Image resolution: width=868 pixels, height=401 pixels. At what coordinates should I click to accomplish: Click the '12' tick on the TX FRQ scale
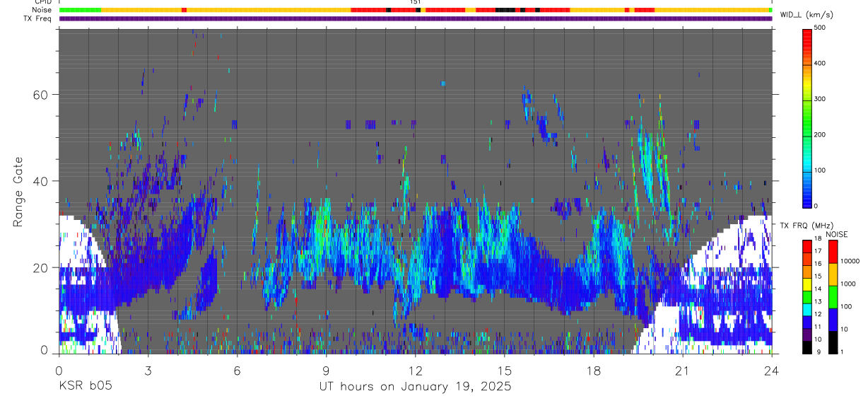click(818, 314)
